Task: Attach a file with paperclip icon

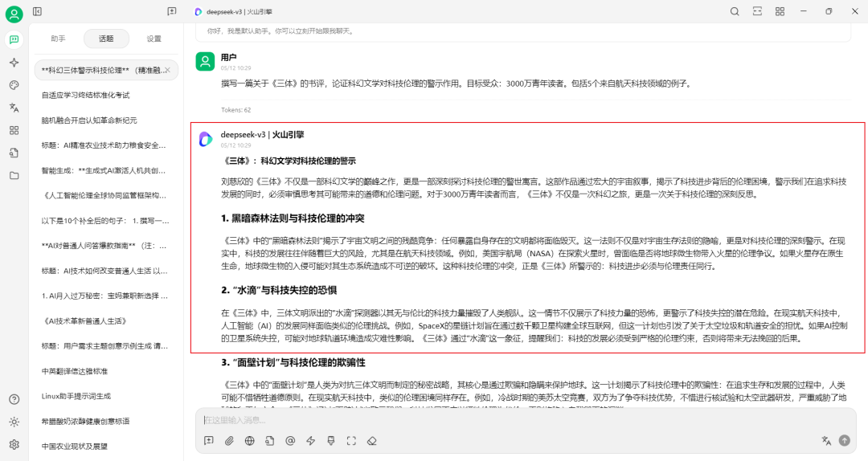Action: coord(229,441)
